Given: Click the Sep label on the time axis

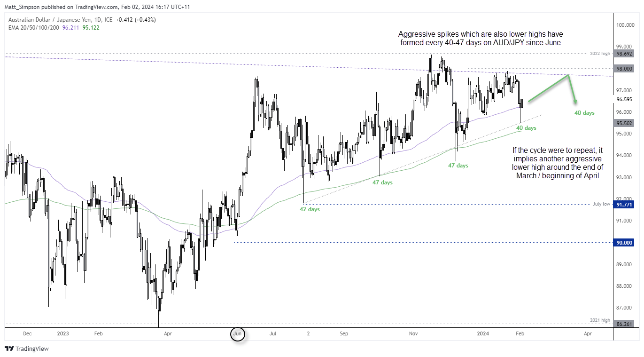Looking at the screenshot, I should pos(344,333).
